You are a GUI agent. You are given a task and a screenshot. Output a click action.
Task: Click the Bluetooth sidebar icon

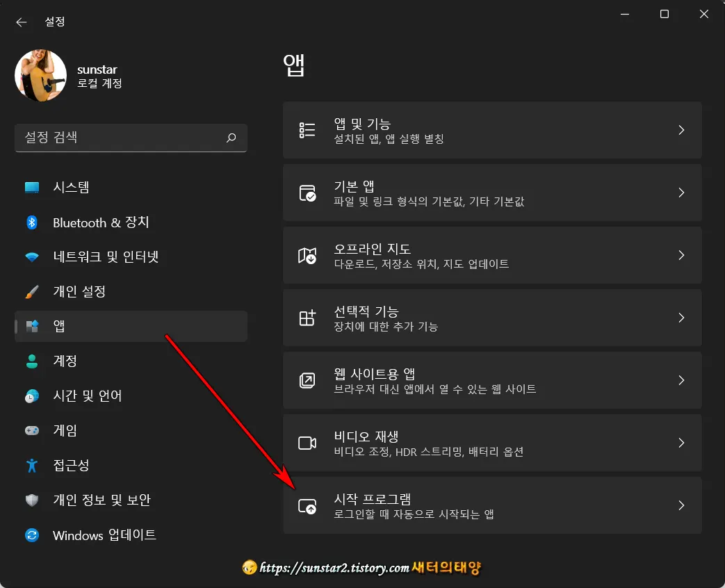(33, 222)
